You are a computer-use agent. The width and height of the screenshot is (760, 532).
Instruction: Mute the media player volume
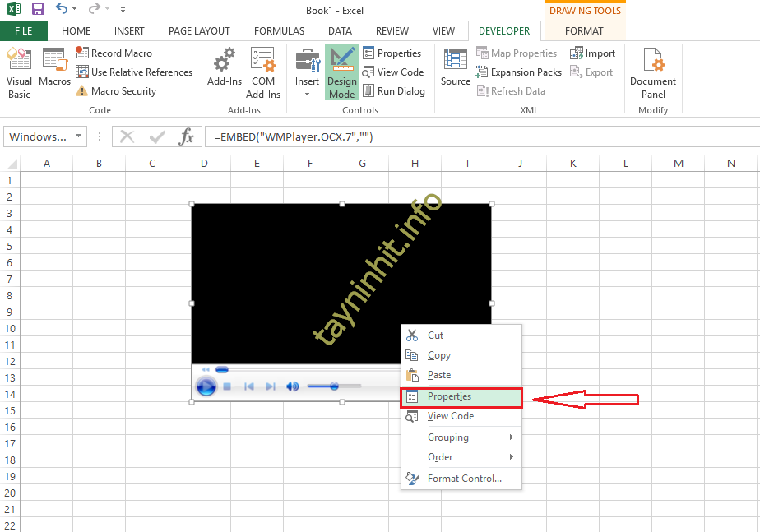pyautogui.click(x=292, y=386)
